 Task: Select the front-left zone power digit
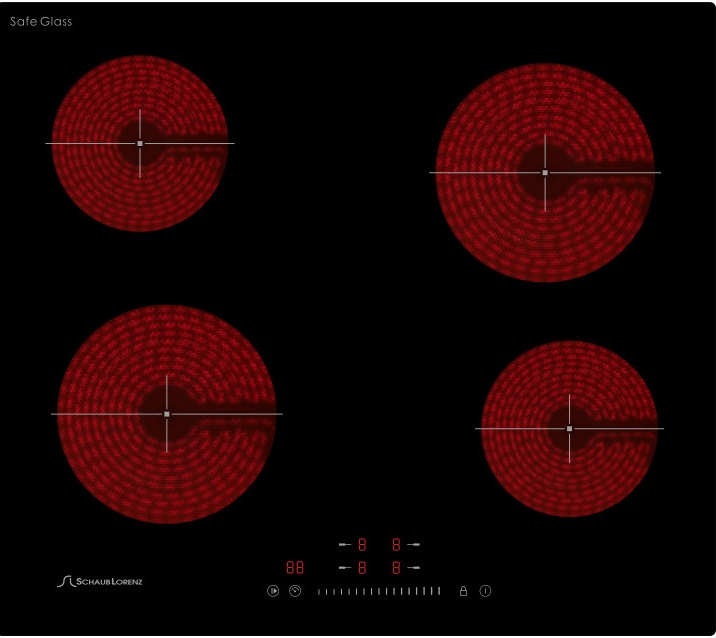362,568
